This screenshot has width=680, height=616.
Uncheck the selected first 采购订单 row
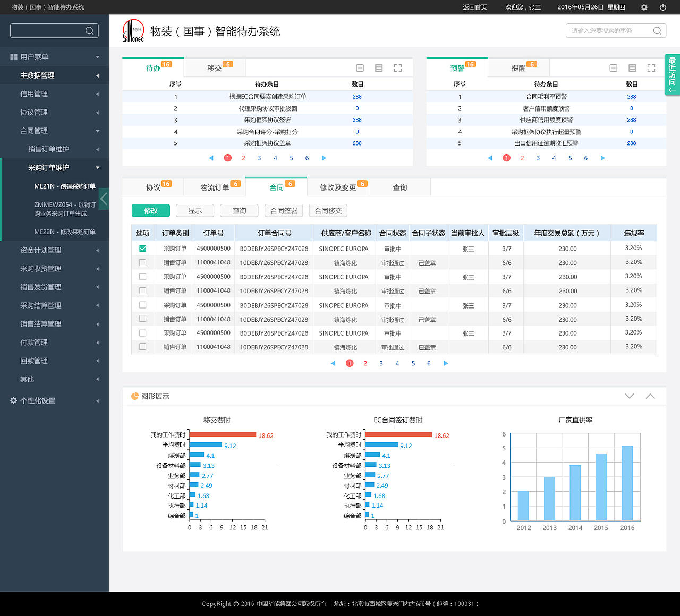coord(142,248)
